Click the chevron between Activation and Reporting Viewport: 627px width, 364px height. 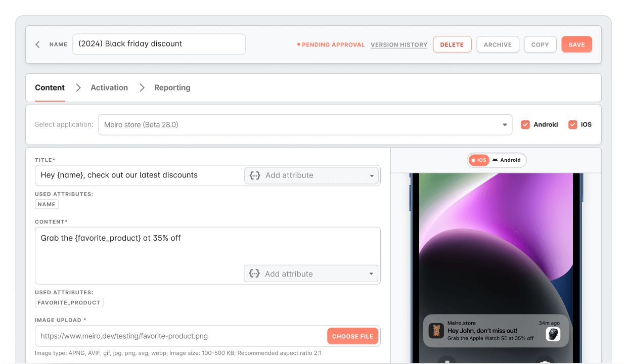[x=142, y=88]
